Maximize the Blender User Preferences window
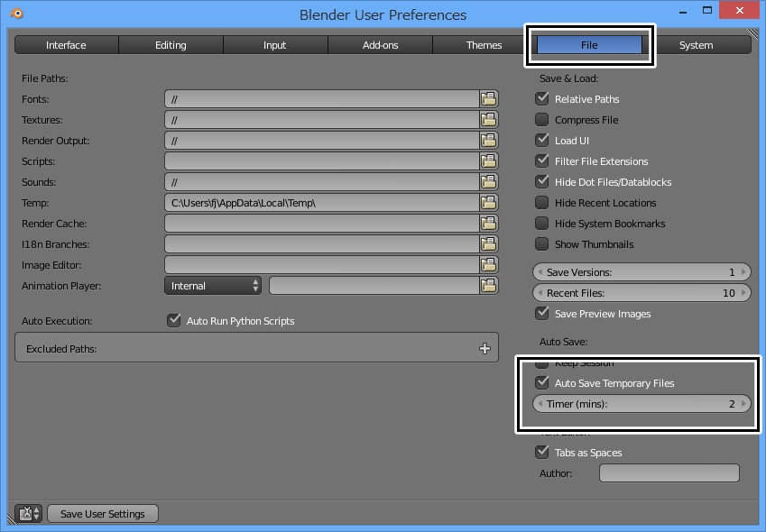The height and width of the screenshot is (532, 766). click(706, 10)
